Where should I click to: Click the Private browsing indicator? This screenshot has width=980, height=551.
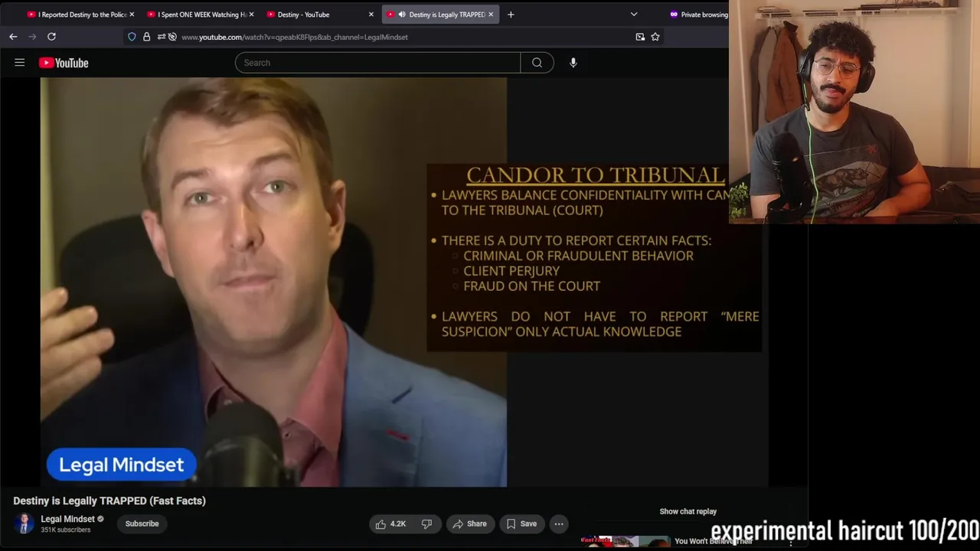click(698, 15)
